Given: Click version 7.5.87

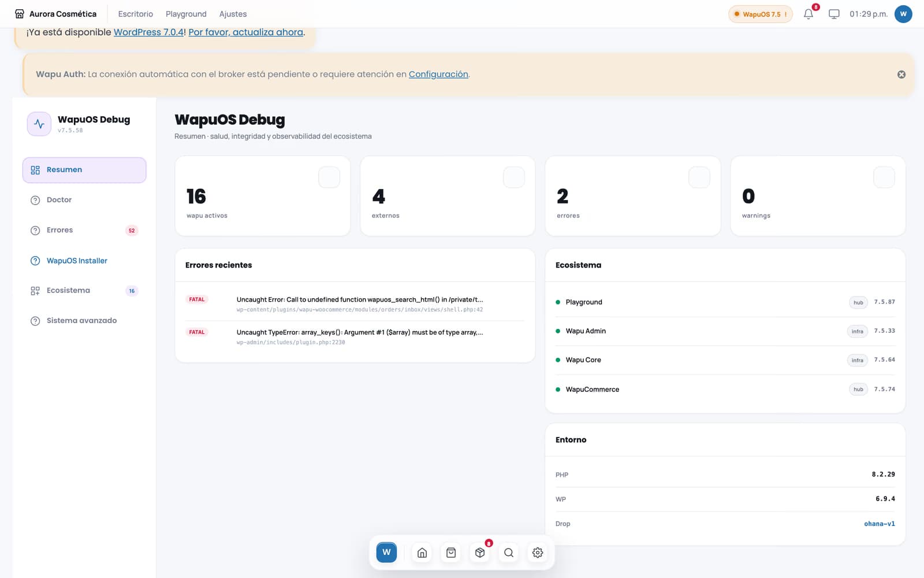Looking at the screenshot, I should [885, 302].
